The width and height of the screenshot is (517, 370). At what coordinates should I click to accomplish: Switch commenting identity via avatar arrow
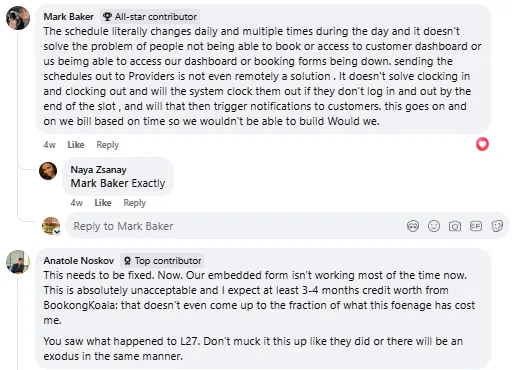pos(57,232)
